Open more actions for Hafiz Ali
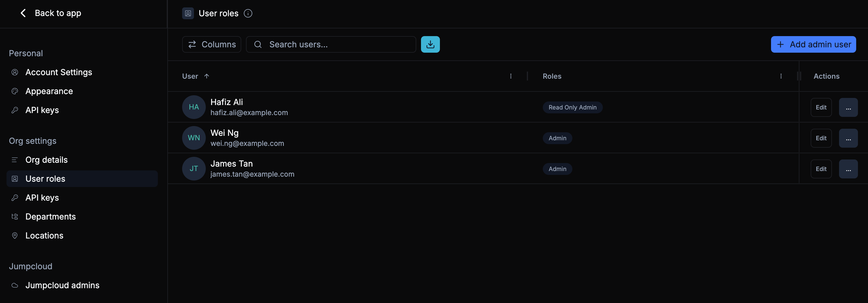This screenshot has width=868, height=303. click(848, 107)
